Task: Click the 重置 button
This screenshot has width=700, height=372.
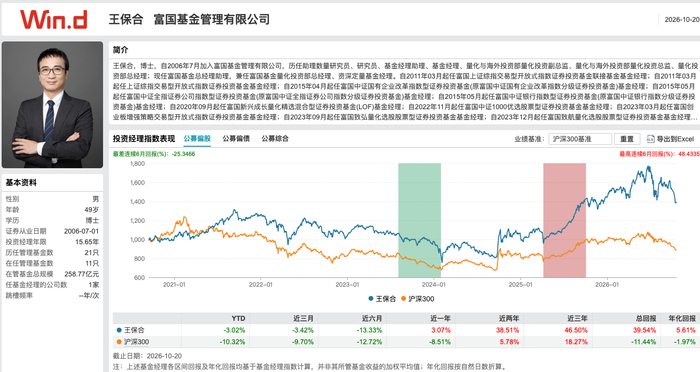Action: (627, 139)
